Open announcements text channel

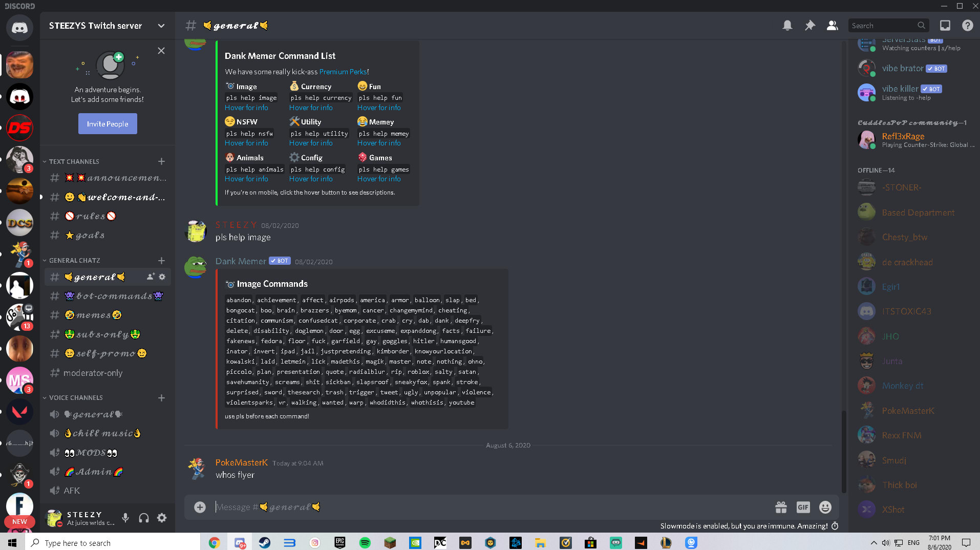pyautogui.click(x=108, y=178)
